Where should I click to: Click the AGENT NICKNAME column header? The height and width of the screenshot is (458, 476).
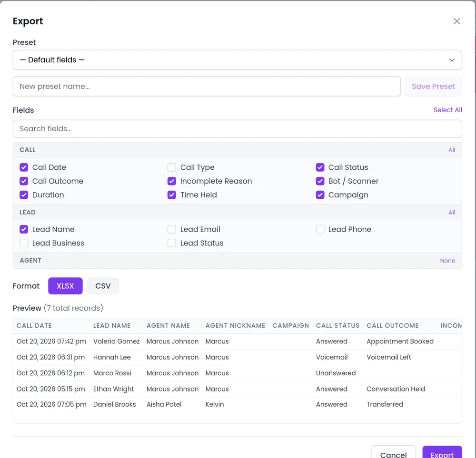[x=235, y=325]
